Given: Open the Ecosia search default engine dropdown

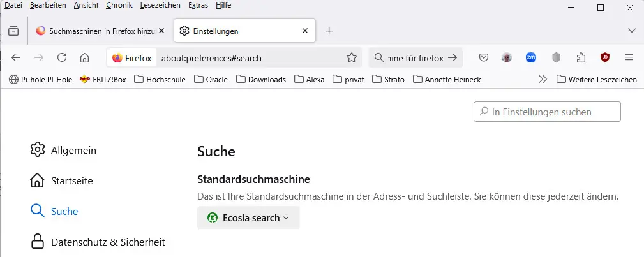Looking at the screenshot, I should tap(248, 217).
